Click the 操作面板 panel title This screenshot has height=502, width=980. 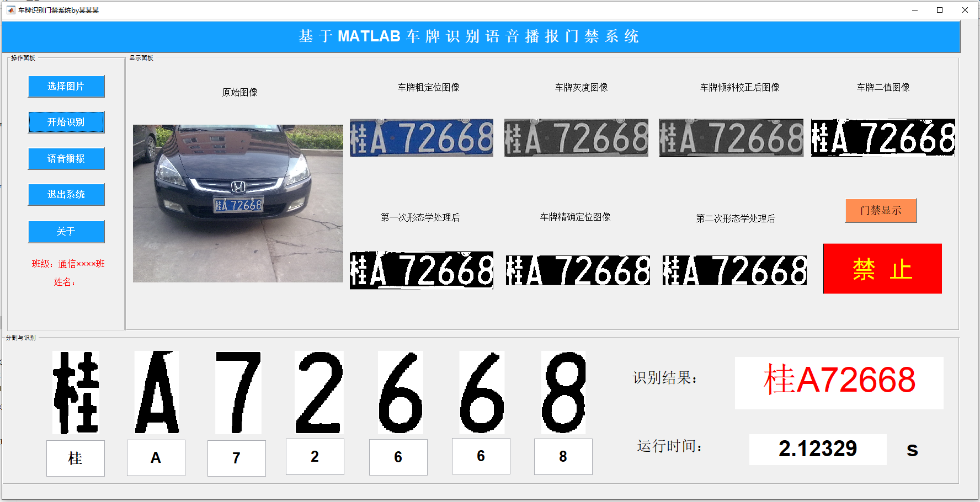(x=23, y=58)
